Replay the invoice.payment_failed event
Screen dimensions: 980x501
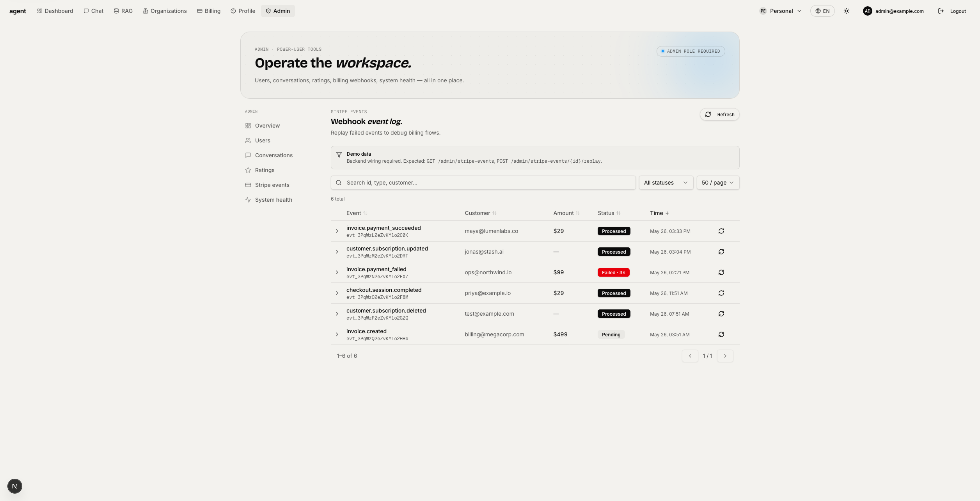(x=721, y=272)
